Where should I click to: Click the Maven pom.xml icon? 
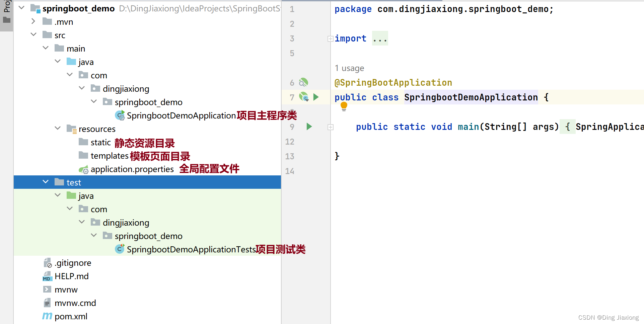47,316
